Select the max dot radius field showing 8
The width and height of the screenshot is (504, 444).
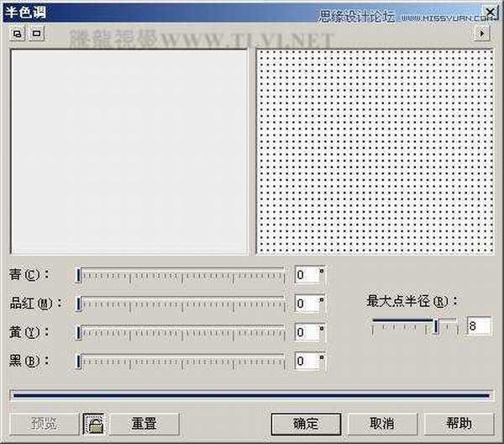pyautogui.click(x=479, y=326)
